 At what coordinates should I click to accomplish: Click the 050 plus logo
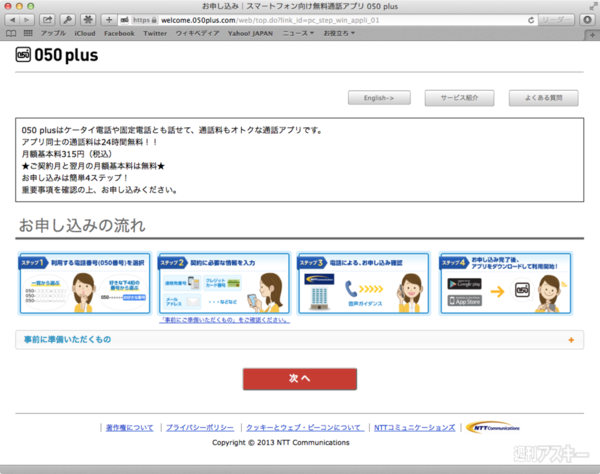tap(57, 55)
